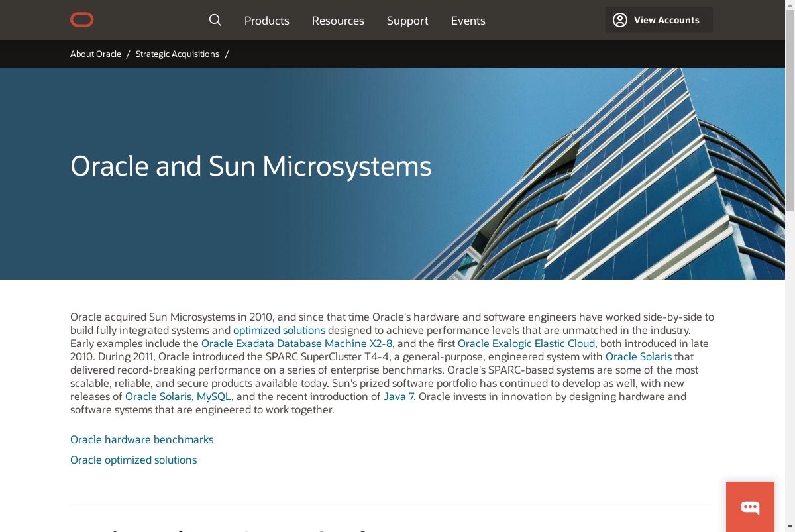Go to About Oracle breadcrumb
This screenshot has width=795, height=532.
point(95,54)
